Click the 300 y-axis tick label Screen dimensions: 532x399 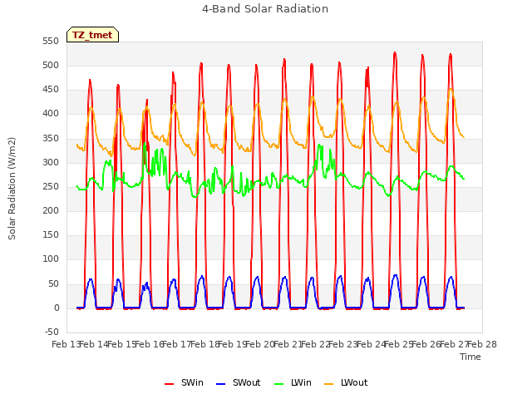51,163
